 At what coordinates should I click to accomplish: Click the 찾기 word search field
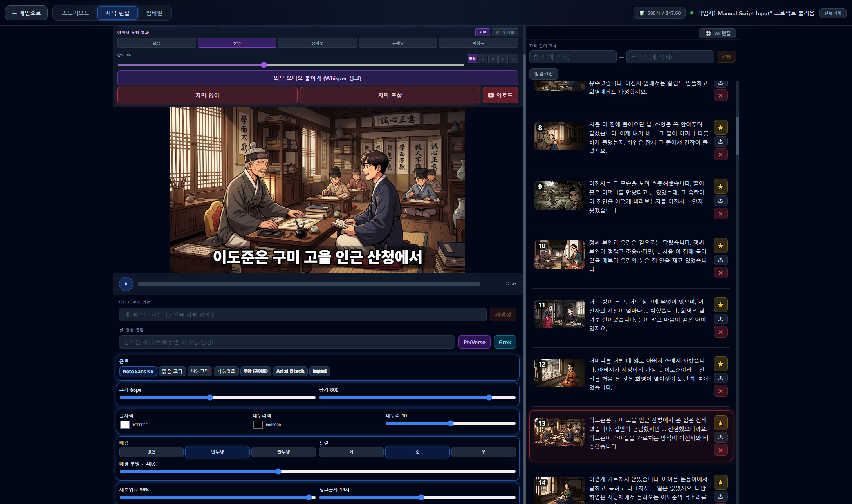pyautogui.click(x=573, y=57)
